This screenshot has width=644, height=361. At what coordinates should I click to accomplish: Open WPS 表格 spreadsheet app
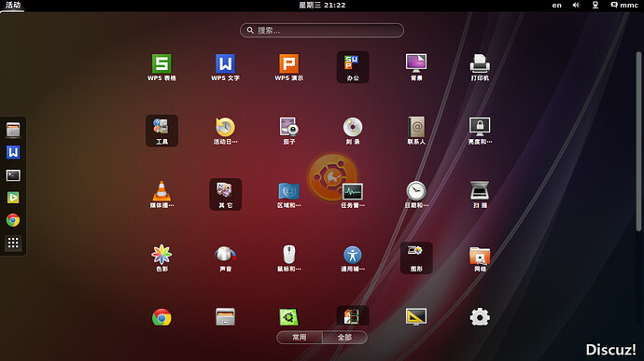coord(161,67)
